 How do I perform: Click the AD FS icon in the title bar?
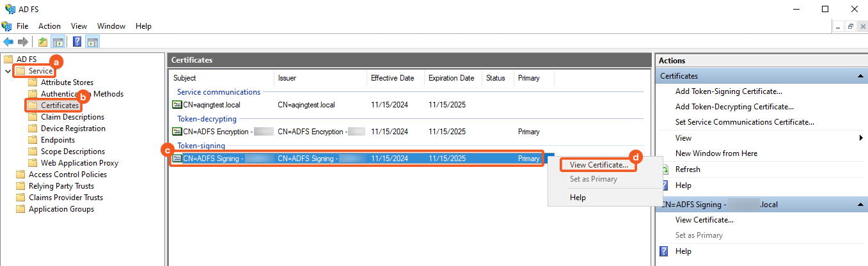click(10, 9)
